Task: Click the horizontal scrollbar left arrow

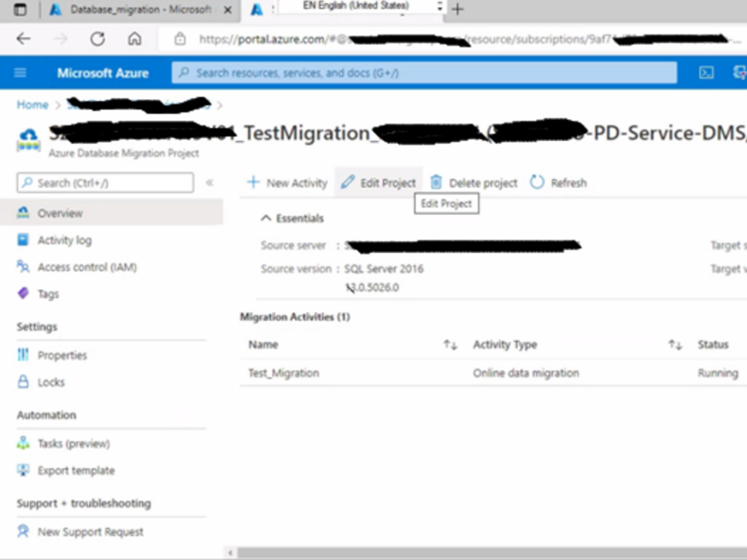Action: coord(231,553)
